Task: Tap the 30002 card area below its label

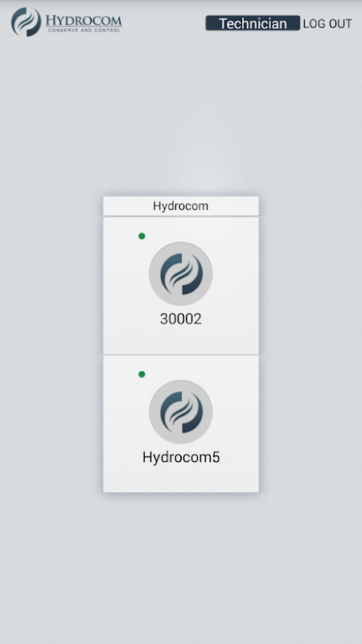Action: [180, 340]
